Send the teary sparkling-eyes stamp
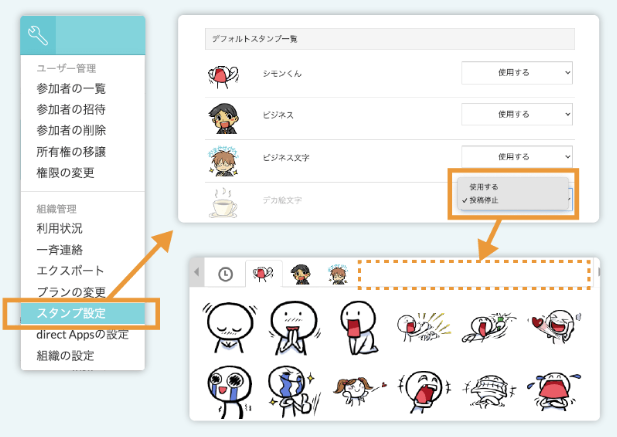Viewport: 617px width, 437px height. click(x=229, y=391)
